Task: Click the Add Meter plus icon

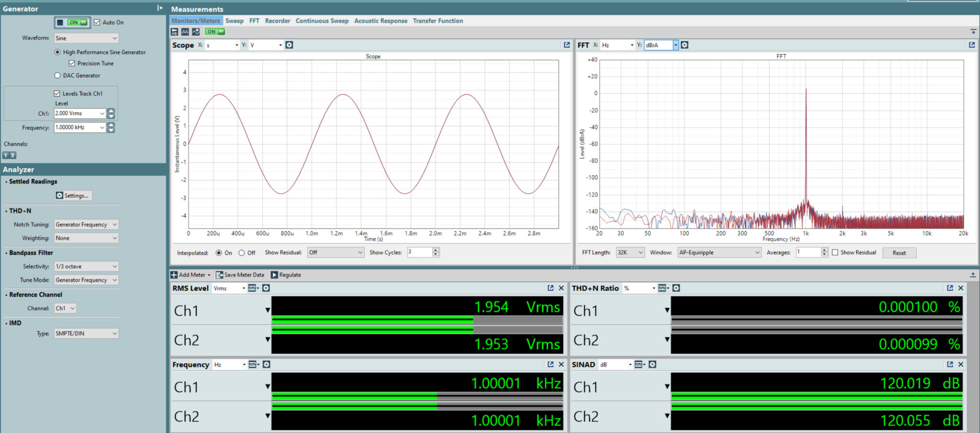Action: click(x=174, y=275)
